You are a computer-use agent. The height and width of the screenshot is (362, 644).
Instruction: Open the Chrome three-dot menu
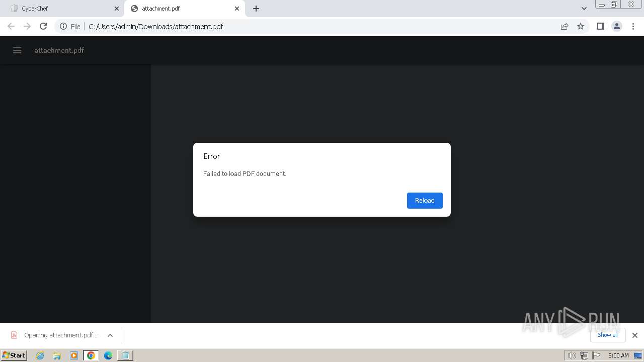(x=633, y=26)
